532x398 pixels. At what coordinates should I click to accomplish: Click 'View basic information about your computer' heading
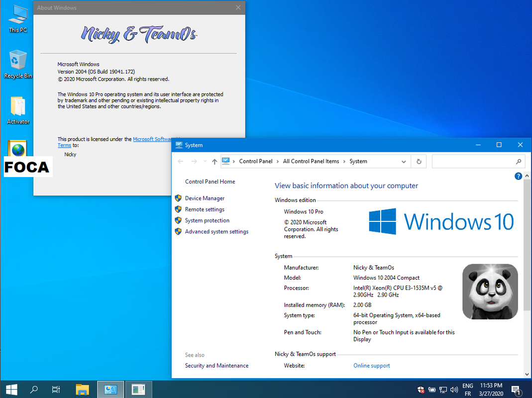(346, 186)
